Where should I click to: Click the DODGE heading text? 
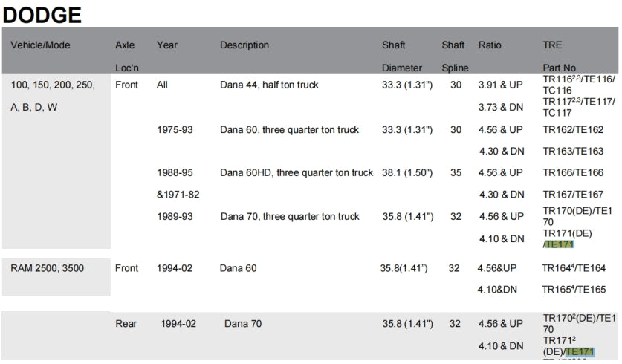42,13
